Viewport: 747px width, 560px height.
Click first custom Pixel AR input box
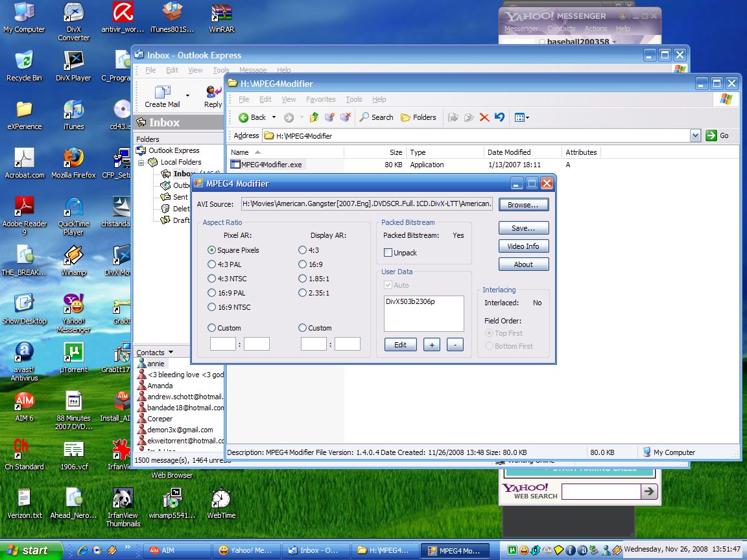pos(223,344)
